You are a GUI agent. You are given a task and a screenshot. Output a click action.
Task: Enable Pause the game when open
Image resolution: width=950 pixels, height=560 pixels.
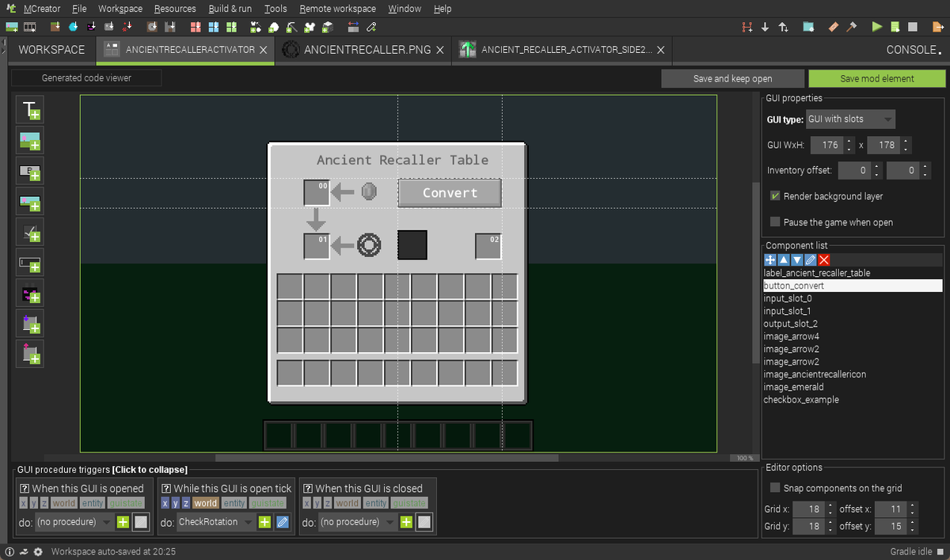pos(774,222)
